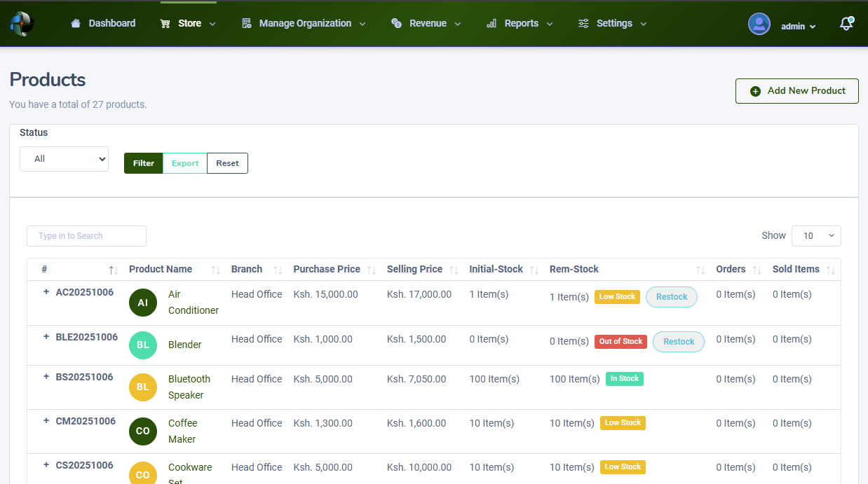Restock the Blender product
Screen dimensions: 868x484
678,342
